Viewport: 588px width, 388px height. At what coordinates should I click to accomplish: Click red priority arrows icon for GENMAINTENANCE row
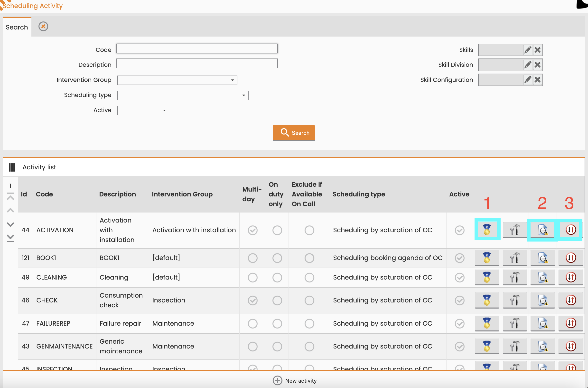pyautogui.click(x=571, y=346)
